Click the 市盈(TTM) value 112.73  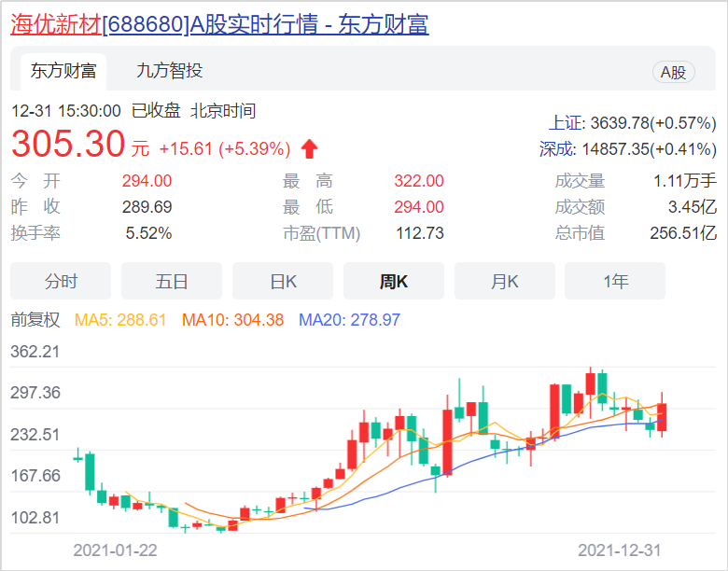click(x=420, y=232)
